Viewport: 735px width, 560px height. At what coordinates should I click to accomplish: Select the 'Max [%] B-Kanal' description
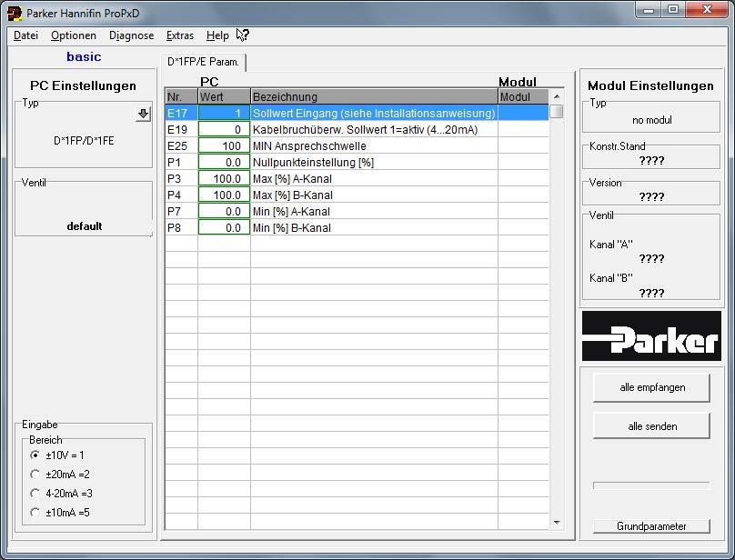tap(374, 195)
